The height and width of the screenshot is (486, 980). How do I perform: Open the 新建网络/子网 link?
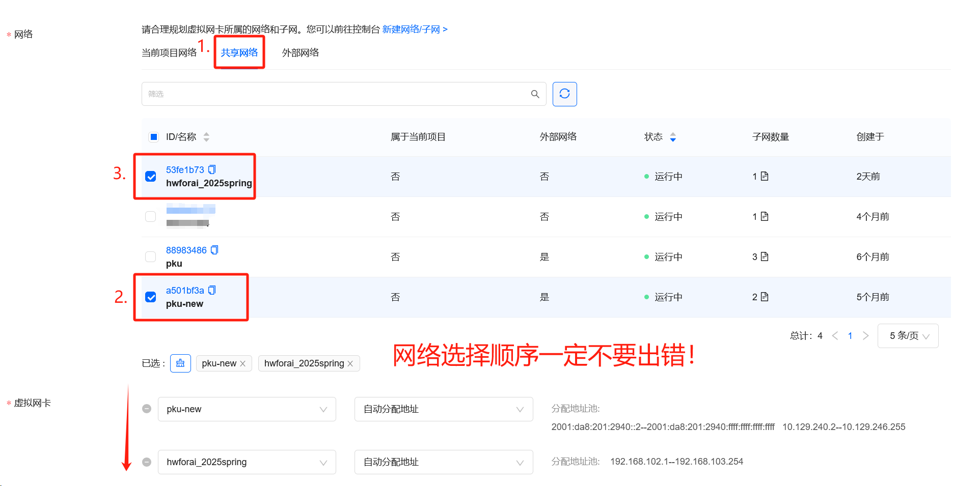point(415,30)
